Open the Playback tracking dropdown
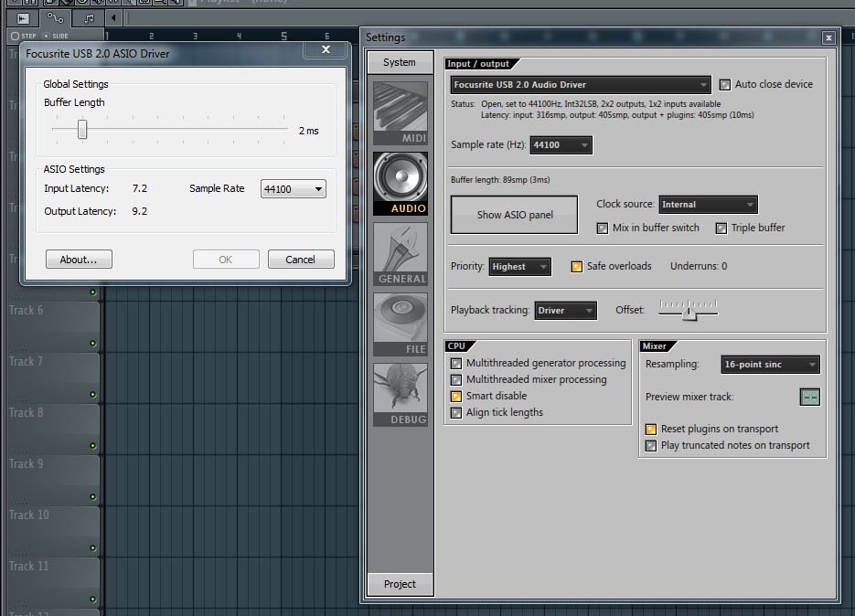855x616 pixels. click(x=565, y=311)
